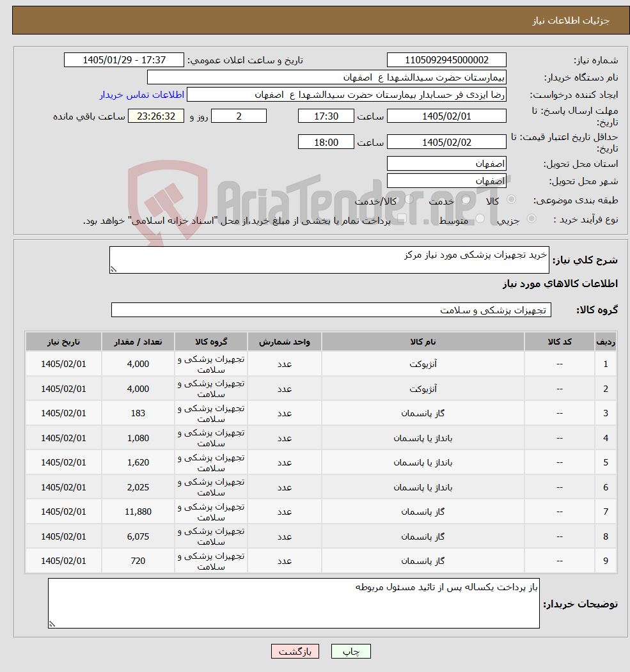Viewport: 630px width, 672px height.
Task: Click the buyer notes resize handle
Action: click(x=52, y=624)
